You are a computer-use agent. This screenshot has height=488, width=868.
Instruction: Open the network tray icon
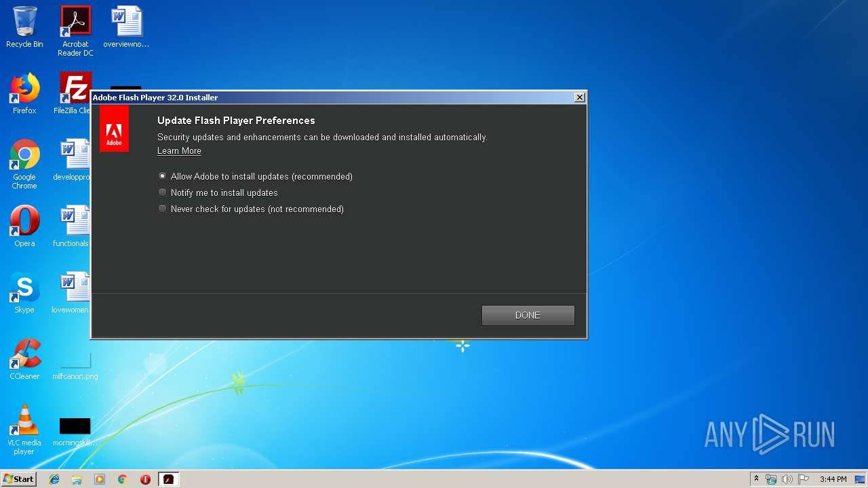click(771, 479)
